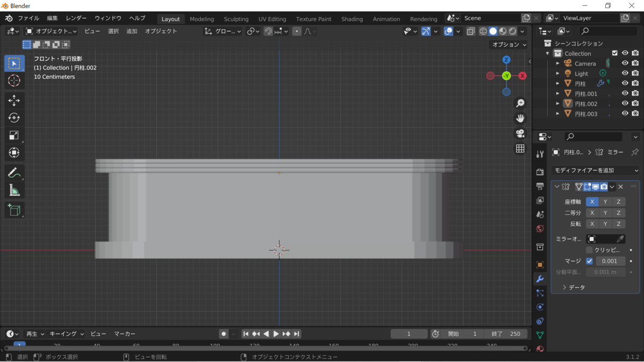644x362 pixels.
Task: Open the Render menu
Action: click(76, 18)
